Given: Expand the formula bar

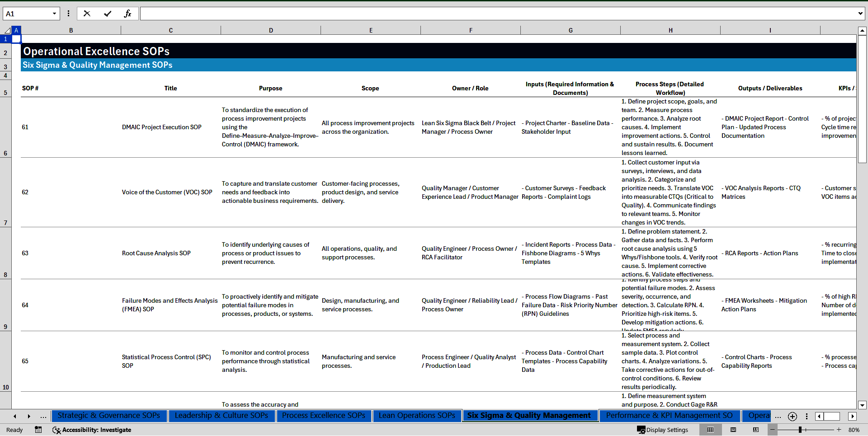Looking at the screenshot, I should click(x=860, y=14).
